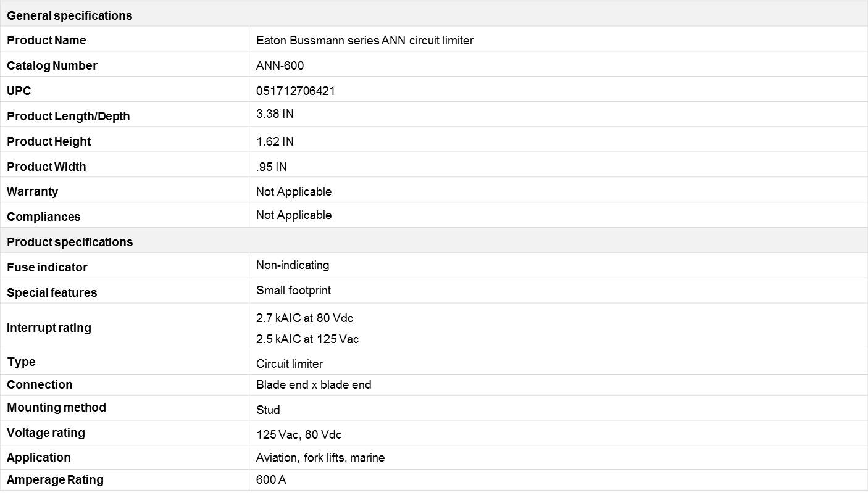The height and width of the screenshot is (493, 868).
Task: Select the 'Stud' mounting value
Action: [x=268, y=410]
